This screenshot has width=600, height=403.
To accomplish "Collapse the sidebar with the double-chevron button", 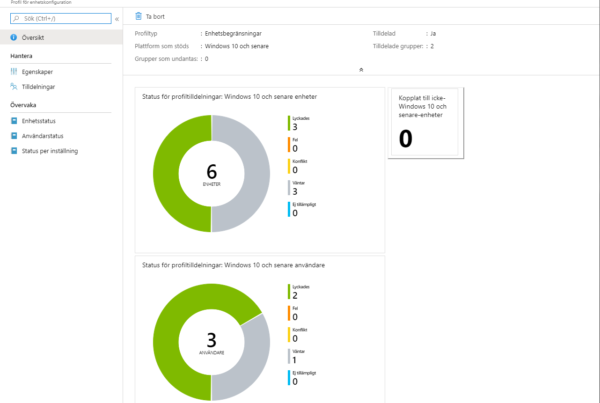I will [x=117, y=18].
